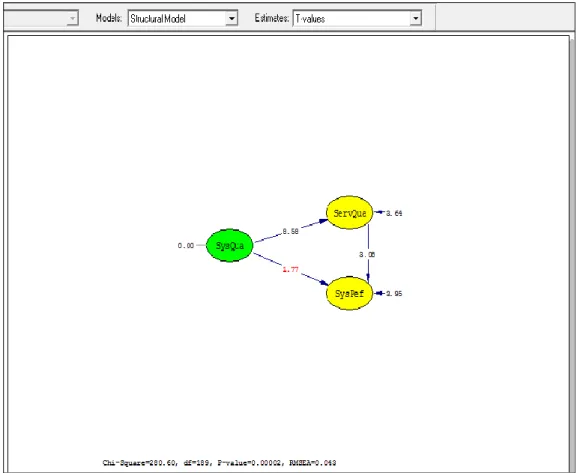
Task: Click the Structural Model combo box field
Action: [x=183, y=18]
